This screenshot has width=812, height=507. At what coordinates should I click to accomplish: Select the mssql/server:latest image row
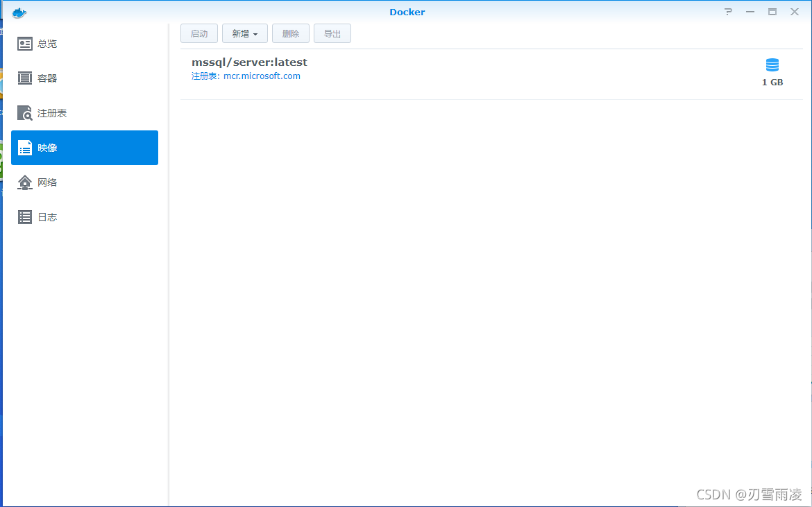coord(491,74)
